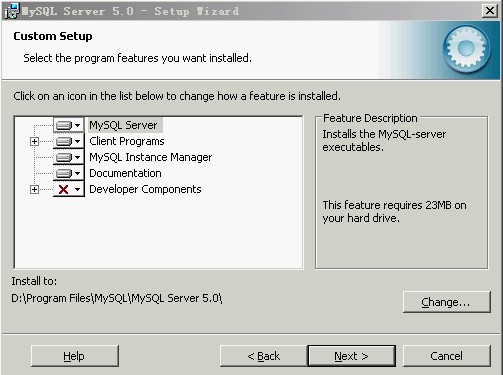This screenshot has height=375, width=503.
Task: Open Developer Components red X dropdown
Action: coord(69,189)
